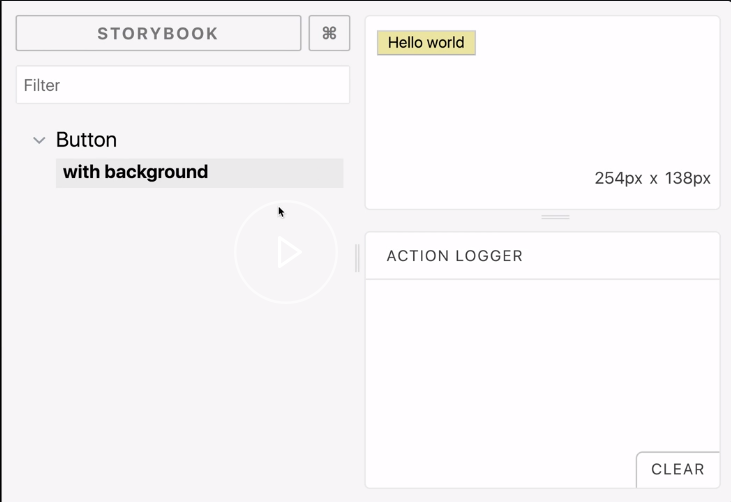Clear the action logger with CLEAR
The height and width of the screenshot is (502, 731).
point(677,469)
